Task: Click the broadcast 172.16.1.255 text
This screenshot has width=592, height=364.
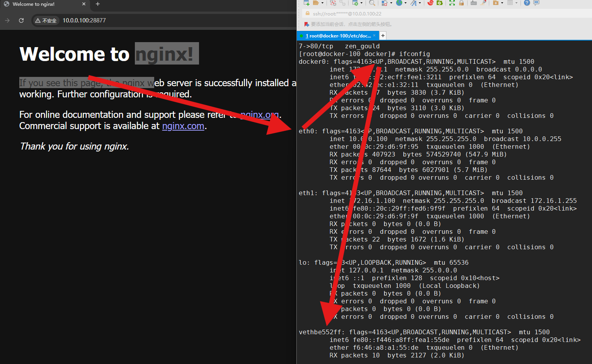Action: [534, 201]
